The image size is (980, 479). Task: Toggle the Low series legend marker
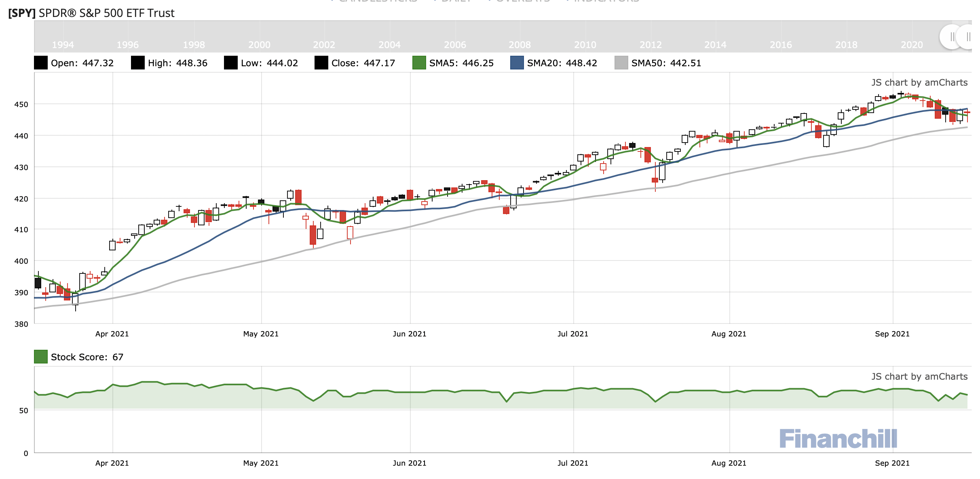[231, 63]
